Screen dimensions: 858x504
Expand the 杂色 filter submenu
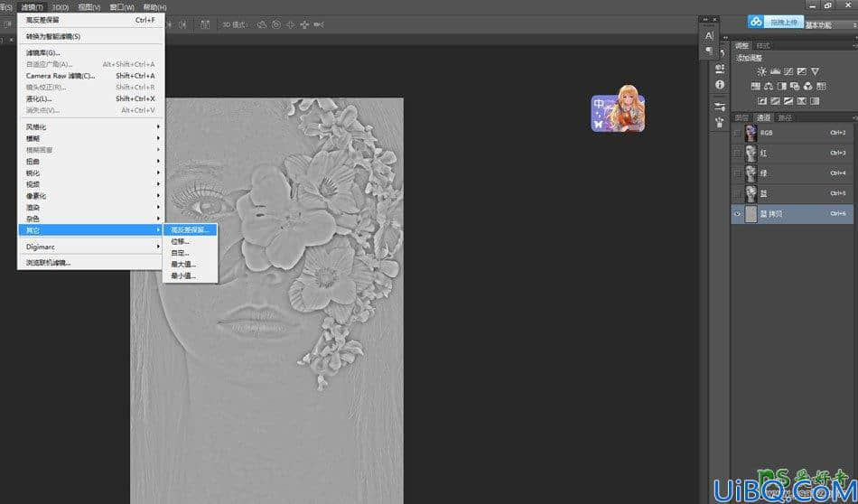(x=91, y=219)
